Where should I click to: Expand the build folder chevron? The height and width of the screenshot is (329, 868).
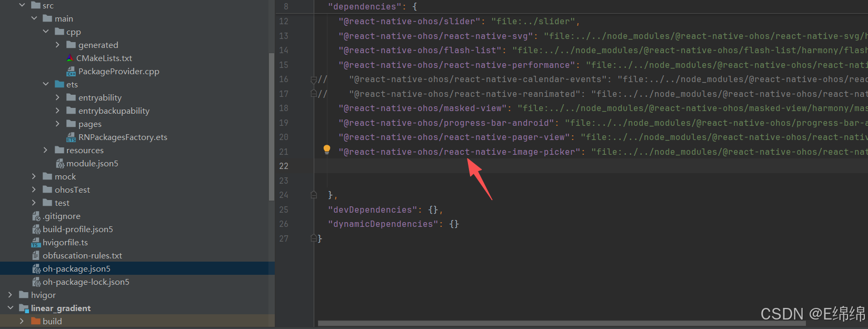coord(22,321)
